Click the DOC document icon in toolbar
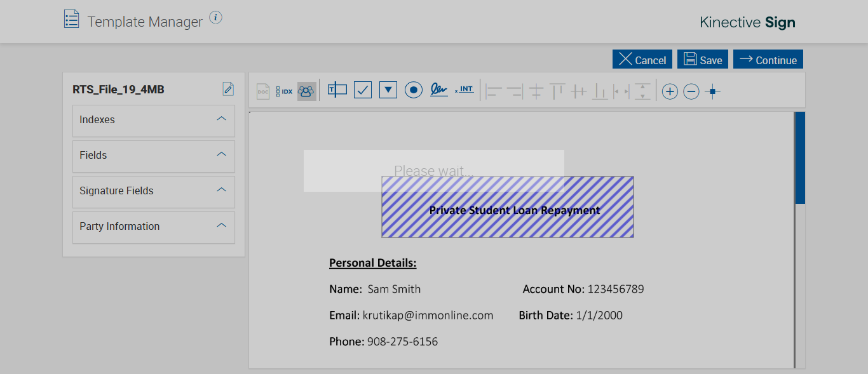 point(263,91)
